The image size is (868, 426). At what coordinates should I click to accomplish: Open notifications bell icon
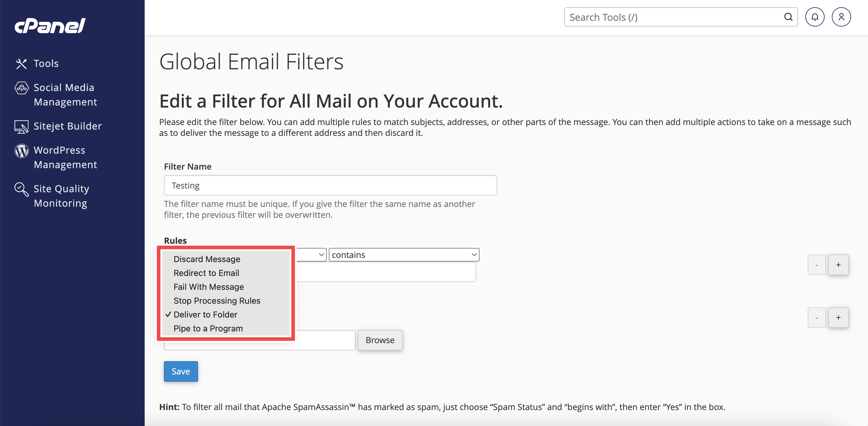tap(814, 17)
